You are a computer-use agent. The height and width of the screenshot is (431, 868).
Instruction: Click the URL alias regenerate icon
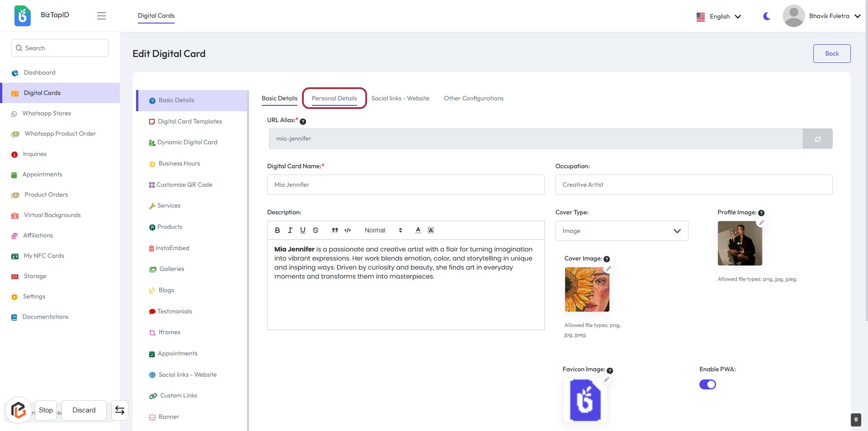pos(817,139)
